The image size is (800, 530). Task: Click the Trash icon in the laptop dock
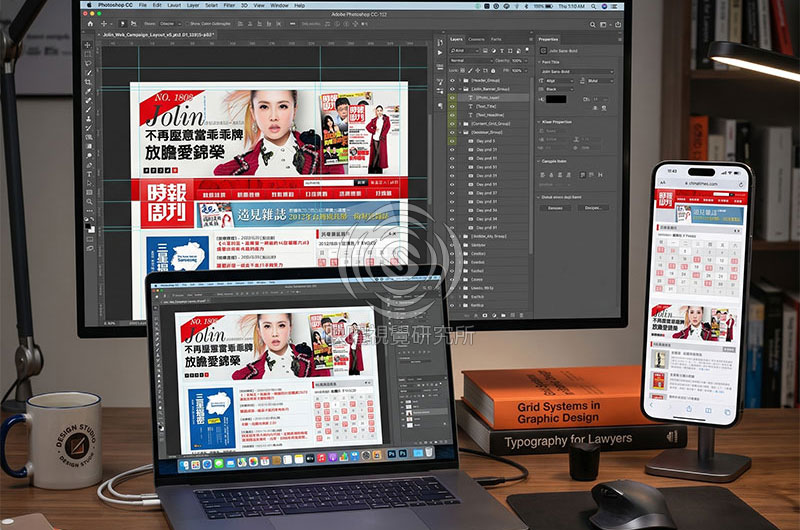[429, 452]
